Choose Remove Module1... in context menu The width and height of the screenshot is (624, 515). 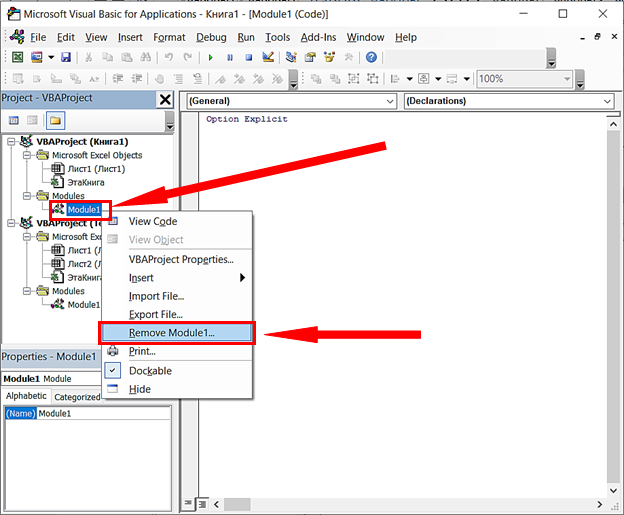click(x=176, y=333)
